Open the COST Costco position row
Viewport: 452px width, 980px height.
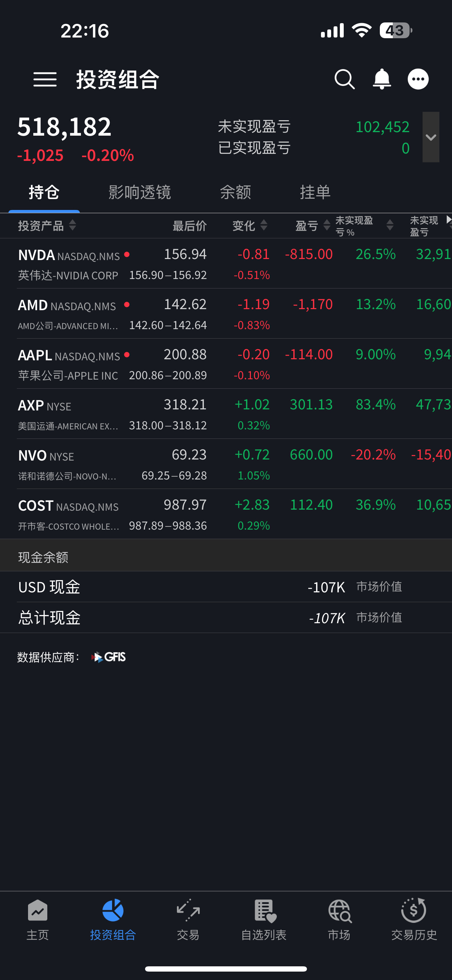(x=226, y=514)
